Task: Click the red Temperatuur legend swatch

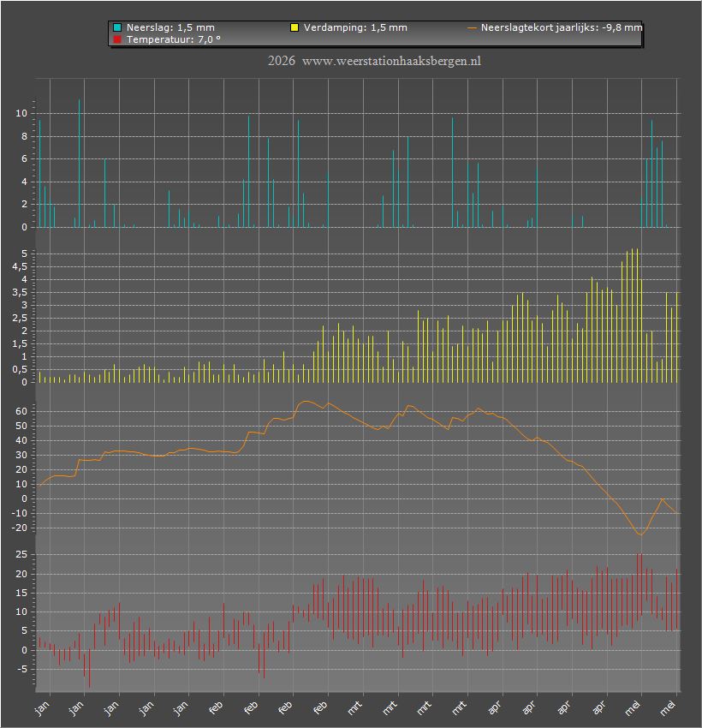Action: pyautogui.click(x=117, y=39)
